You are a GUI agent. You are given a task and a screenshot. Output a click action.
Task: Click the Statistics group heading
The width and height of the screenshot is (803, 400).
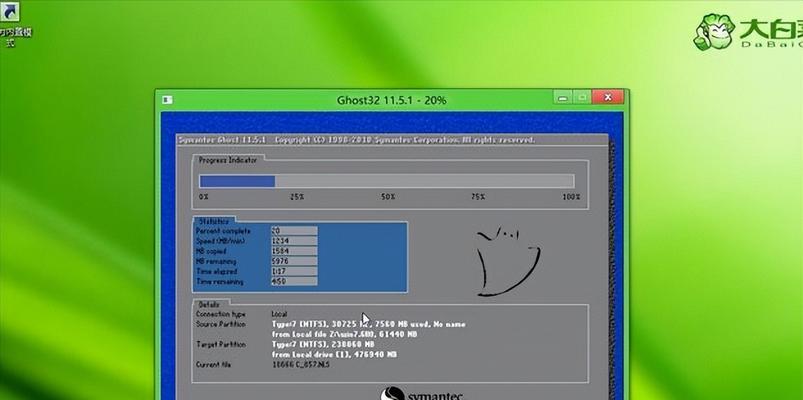coord(214,221)
